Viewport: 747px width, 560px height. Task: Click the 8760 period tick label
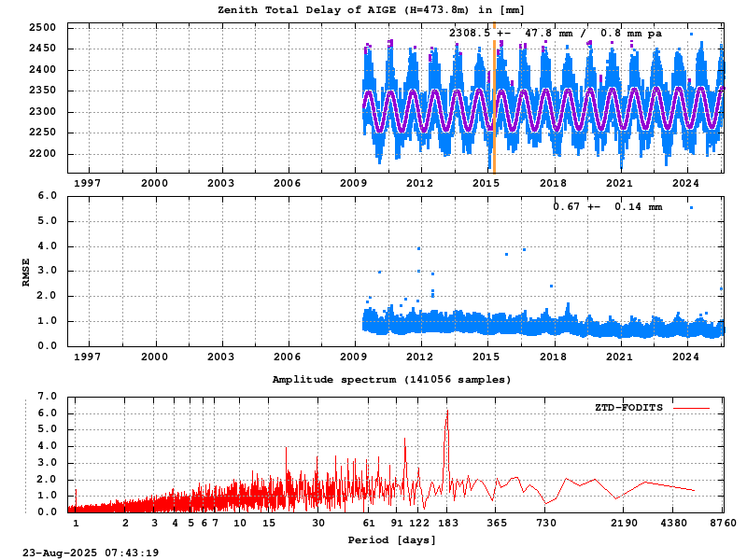(723, 524)
